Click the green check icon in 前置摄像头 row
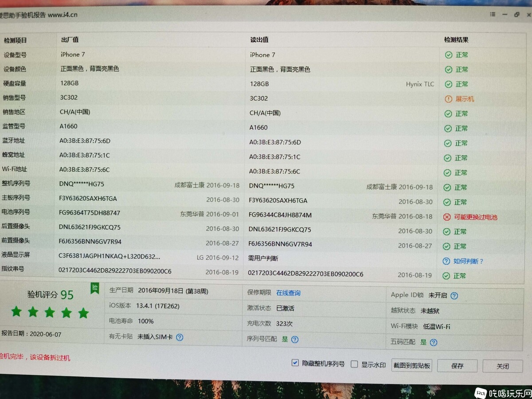The height and width of the screenshot is (399, 532). point(447,246)
